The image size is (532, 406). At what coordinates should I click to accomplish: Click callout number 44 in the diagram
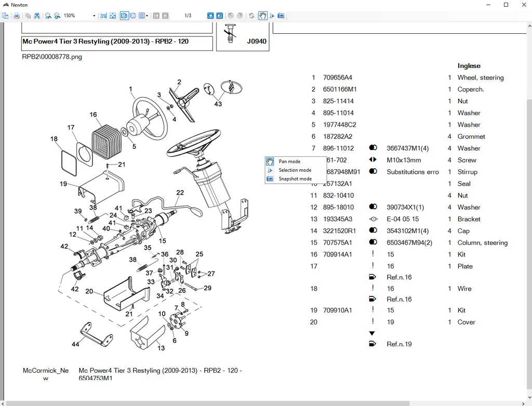(x=75, y=344)
